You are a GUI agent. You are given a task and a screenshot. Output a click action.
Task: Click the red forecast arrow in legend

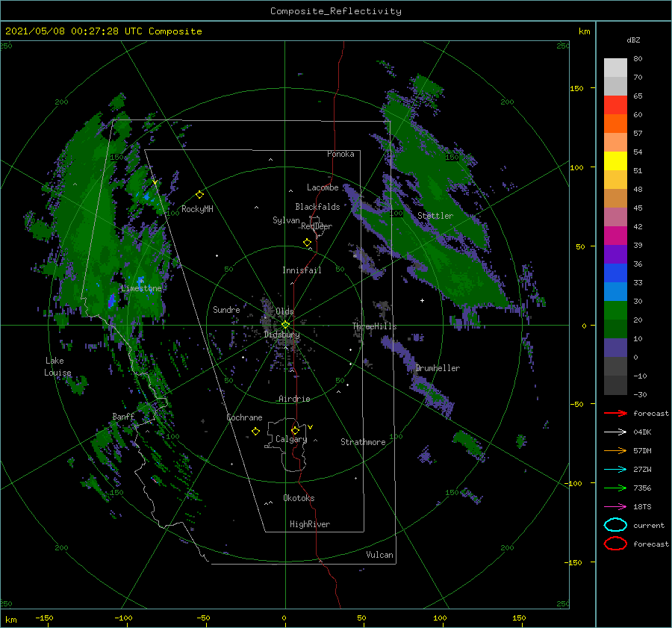(615, 413)
